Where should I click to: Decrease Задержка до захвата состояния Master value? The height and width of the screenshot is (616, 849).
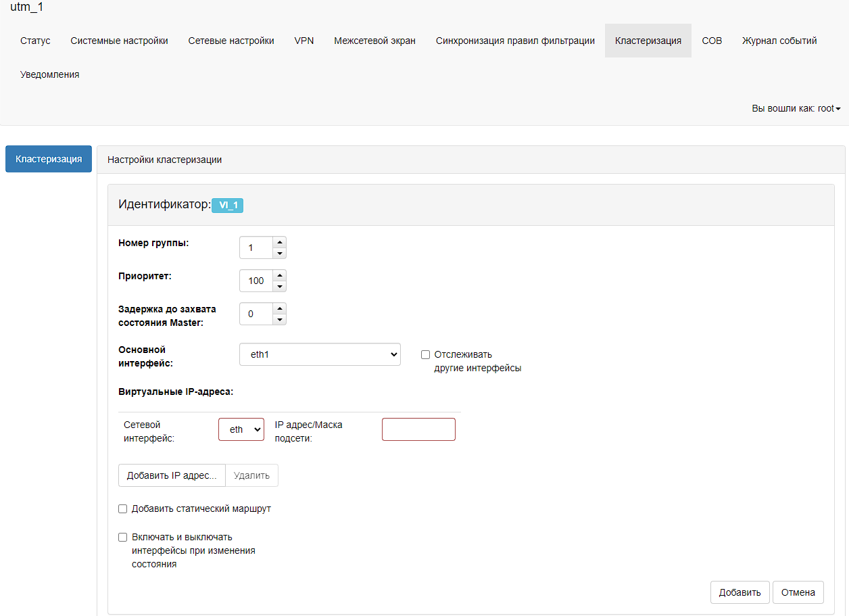point(279,320)
